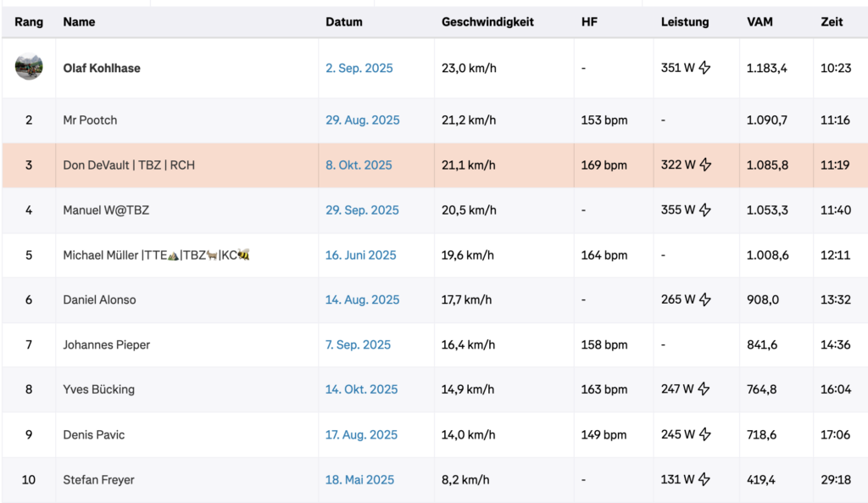Image resolution: width=868 pixels, height=503 pixels.
Task: Open the 29. Aug. 2025 activity
Action: pyautogui.click(x=363, y=120)
